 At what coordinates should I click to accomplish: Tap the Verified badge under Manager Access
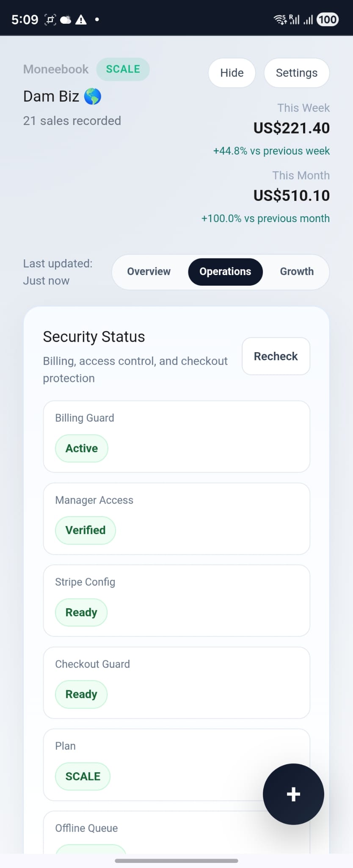[x=85, y=530]
